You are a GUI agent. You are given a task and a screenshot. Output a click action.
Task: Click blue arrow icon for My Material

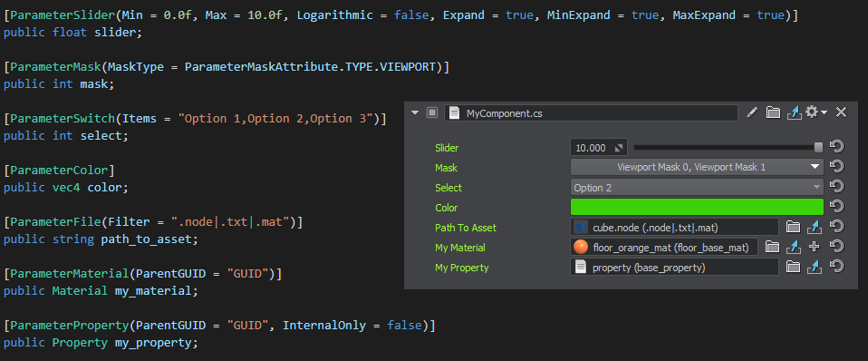(794, 247)
